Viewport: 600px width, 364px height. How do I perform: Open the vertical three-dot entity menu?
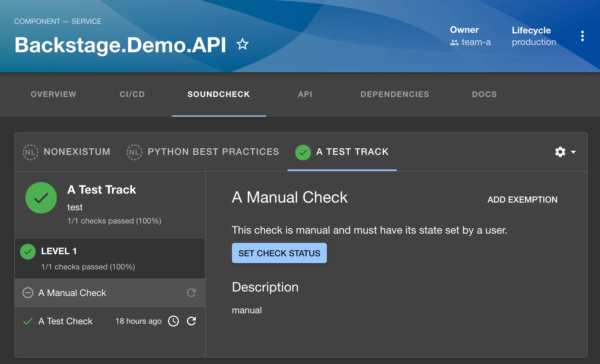click(x=582, y=36)
